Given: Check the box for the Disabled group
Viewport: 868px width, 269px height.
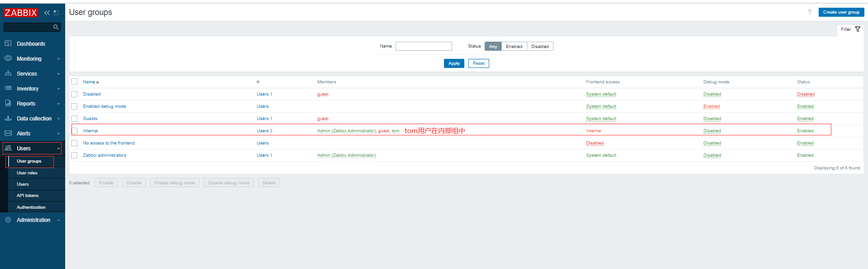Looking at the screenshot, I should [x=74, y=94].
